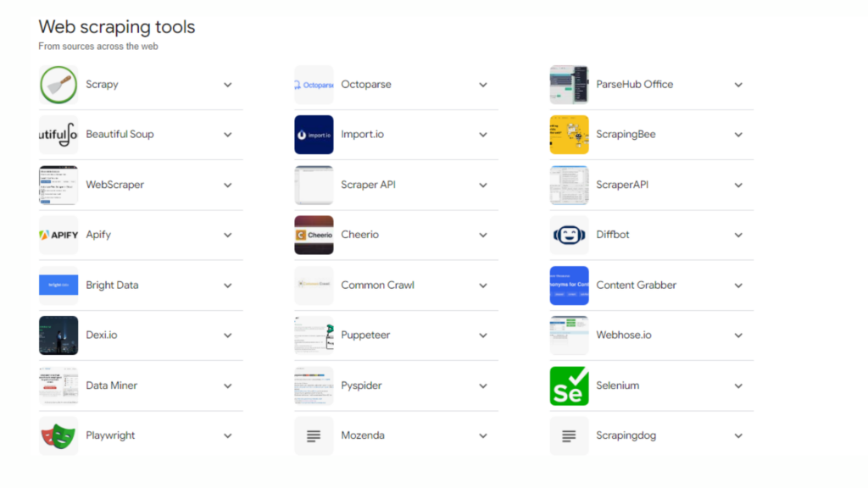Expand the Scrapy entry chevron
This screenshot has width=868, height=488.
coord(227,85)
